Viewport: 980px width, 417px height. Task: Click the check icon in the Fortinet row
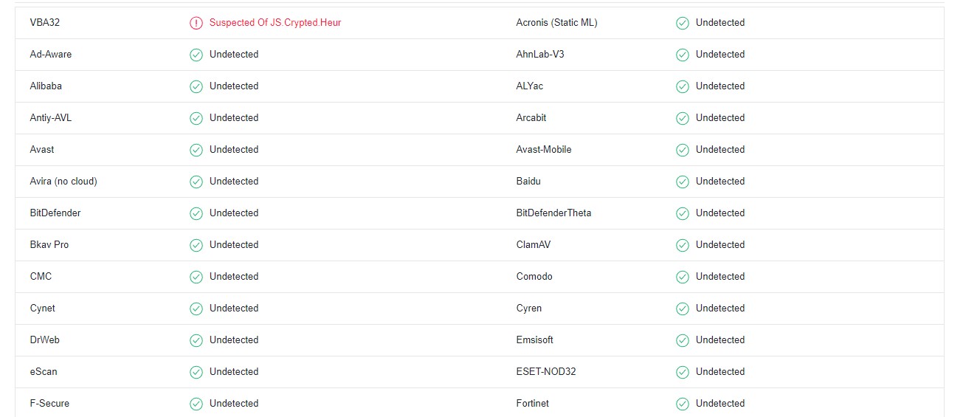point(683,404)
